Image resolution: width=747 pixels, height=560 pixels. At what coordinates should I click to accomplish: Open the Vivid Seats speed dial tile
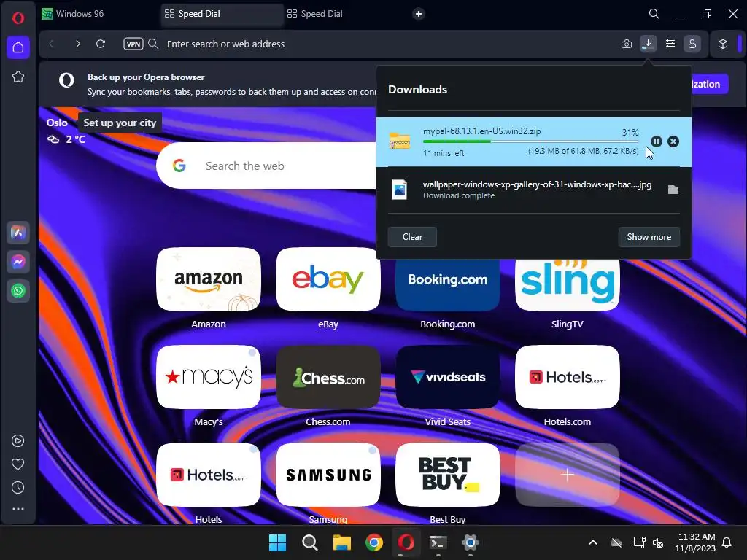tap(448, 377)
